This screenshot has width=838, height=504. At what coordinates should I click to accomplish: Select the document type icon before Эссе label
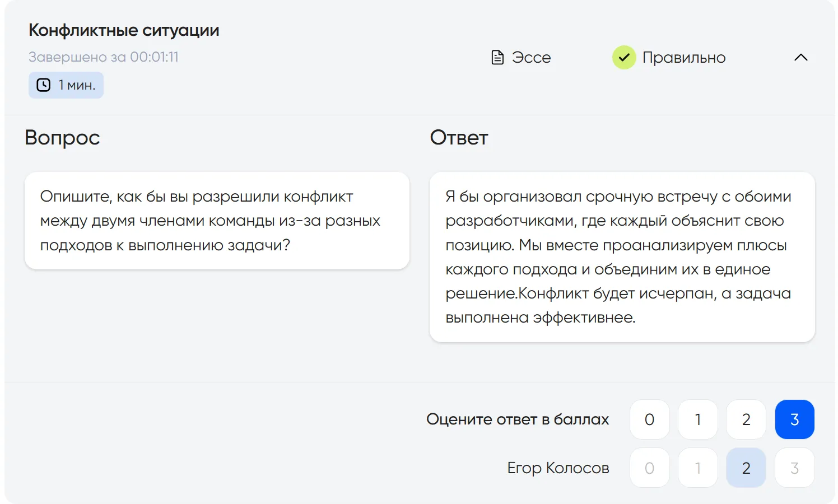tap(497, 57)
